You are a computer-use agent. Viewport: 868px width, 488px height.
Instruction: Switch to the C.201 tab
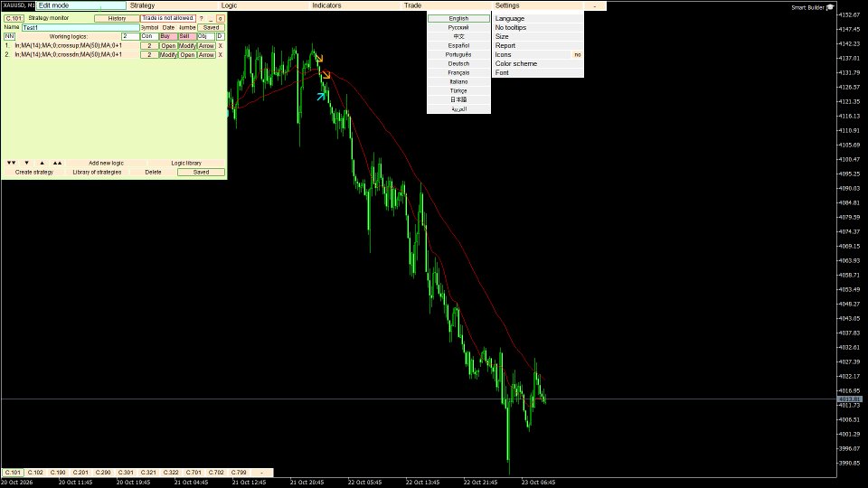coord(80,473)
